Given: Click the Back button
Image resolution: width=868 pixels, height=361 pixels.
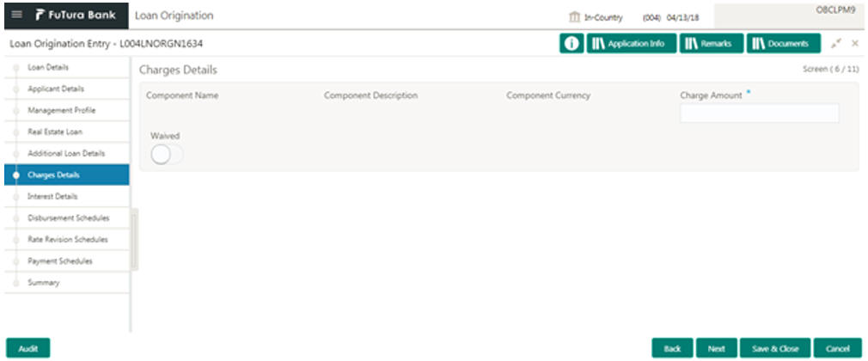Looking at the screenshot, I should click(x=672, y=348).
